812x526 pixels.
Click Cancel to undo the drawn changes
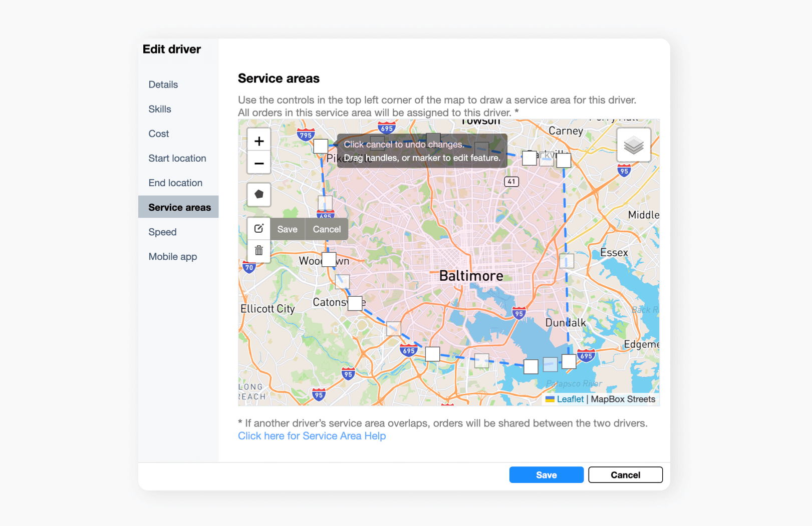tap(326, 229)
